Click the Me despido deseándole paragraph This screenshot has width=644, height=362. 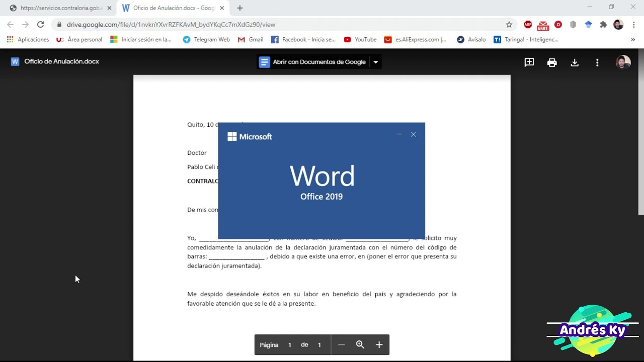(322, 299)
